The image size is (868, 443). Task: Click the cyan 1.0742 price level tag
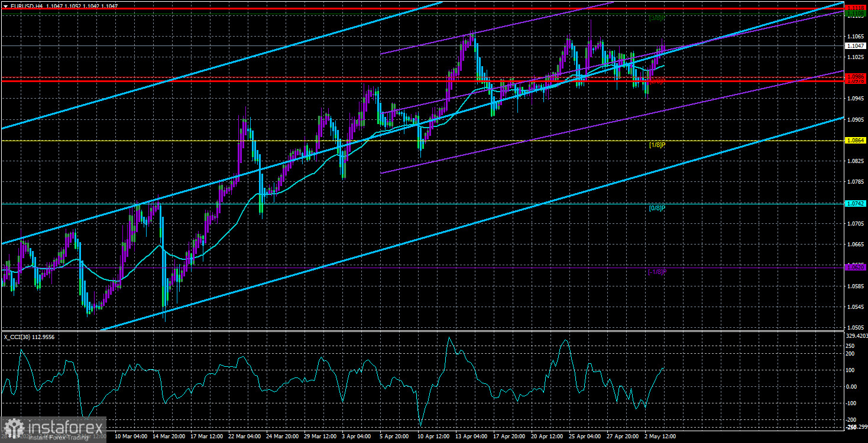click(x=855, y=203)
